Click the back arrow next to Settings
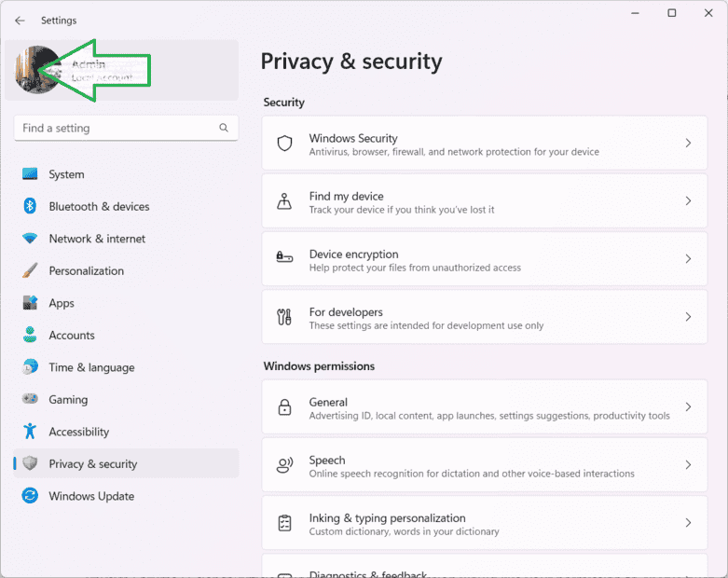Image resolution: width=728 pixels, height=578 pixels. click(x=20, y=21)
